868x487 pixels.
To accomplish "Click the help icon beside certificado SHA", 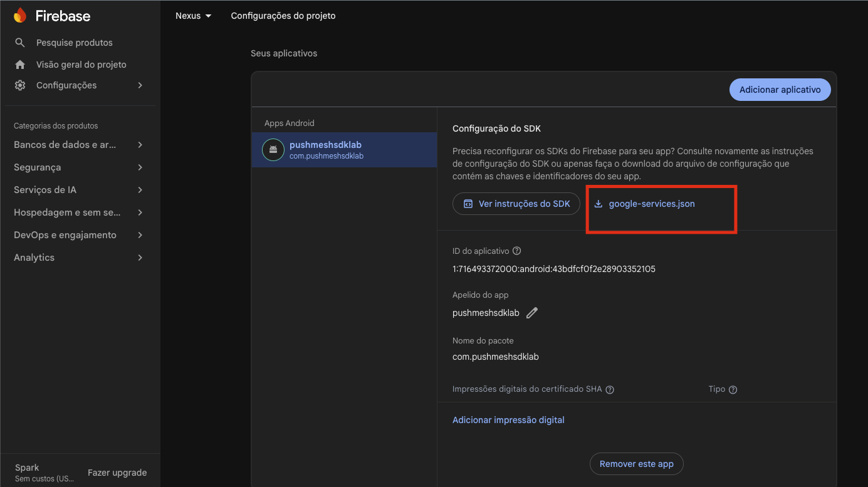I will (610, 389).
